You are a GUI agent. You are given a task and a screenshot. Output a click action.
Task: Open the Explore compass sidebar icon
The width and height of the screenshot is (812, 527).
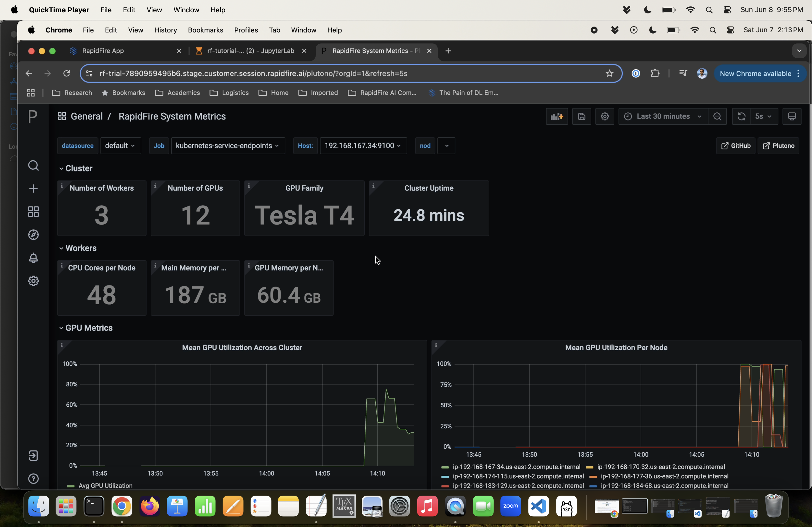coord(33,235)
